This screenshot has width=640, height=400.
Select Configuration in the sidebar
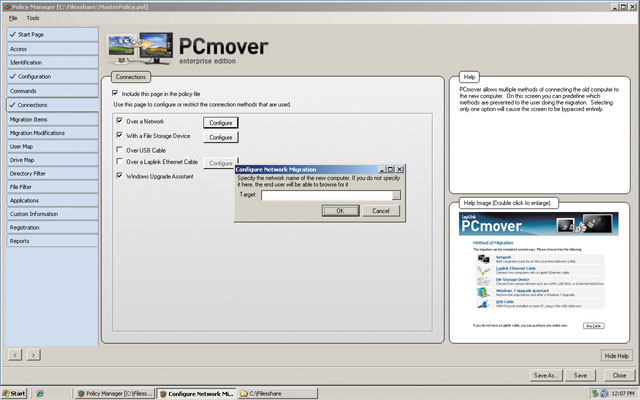(x=52, y=76)
